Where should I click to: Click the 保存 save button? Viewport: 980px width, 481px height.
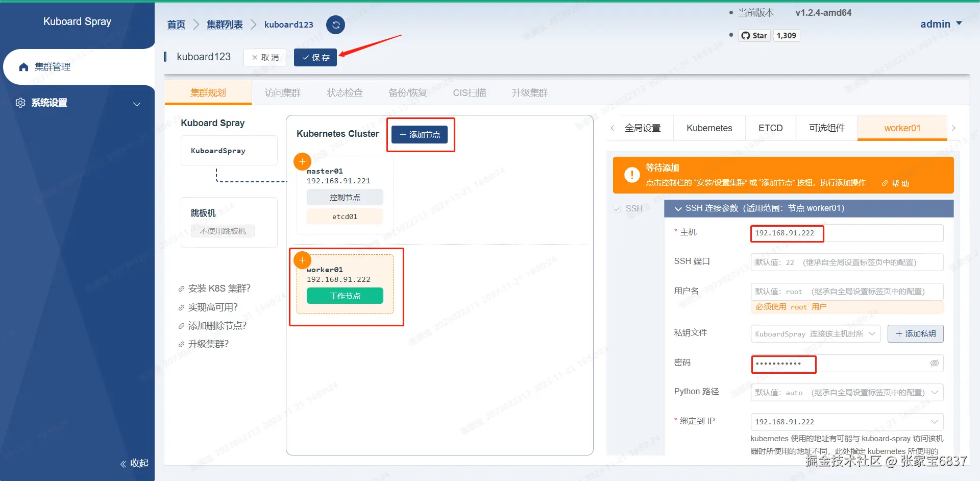click(x=315, y=57)
